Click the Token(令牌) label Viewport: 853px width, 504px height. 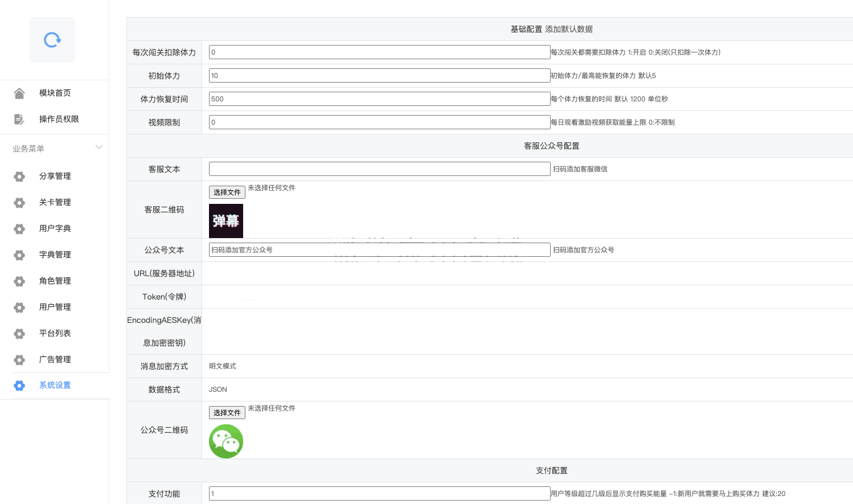164,297
